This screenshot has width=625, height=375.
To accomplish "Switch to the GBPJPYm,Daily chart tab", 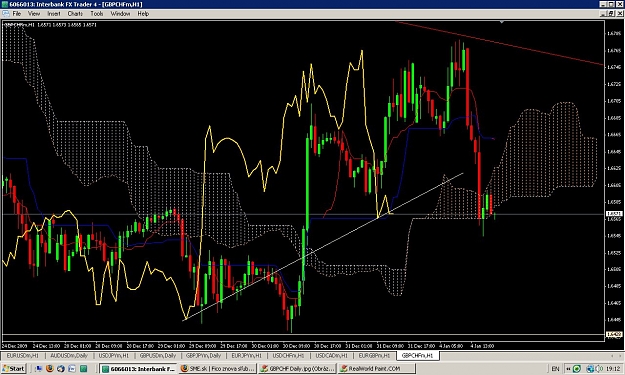I will pyautogui.click(x=203, y=355).
